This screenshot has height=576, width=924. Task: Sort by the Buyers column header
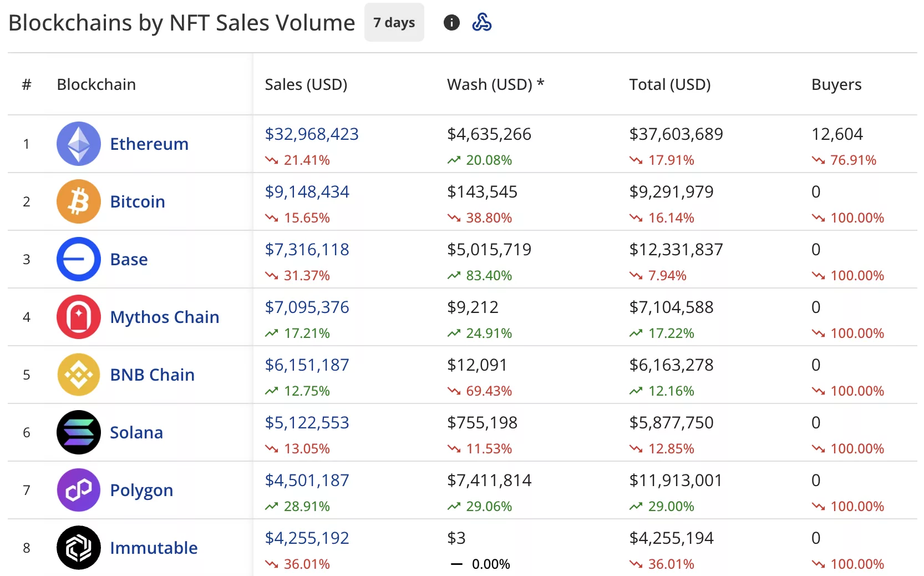[836, 84]
